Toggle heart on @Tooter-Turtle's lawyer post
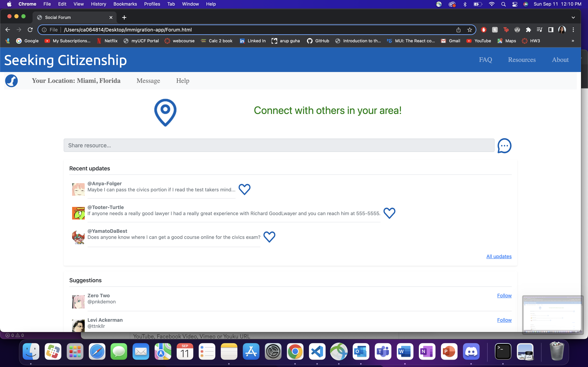The height and width of the screenshot is (367, 588). pos(389,213)
